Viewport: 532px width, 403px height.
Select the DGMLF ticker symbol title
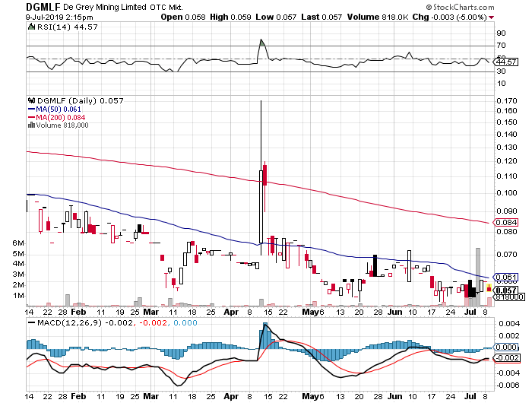click(x=43, y=7)
